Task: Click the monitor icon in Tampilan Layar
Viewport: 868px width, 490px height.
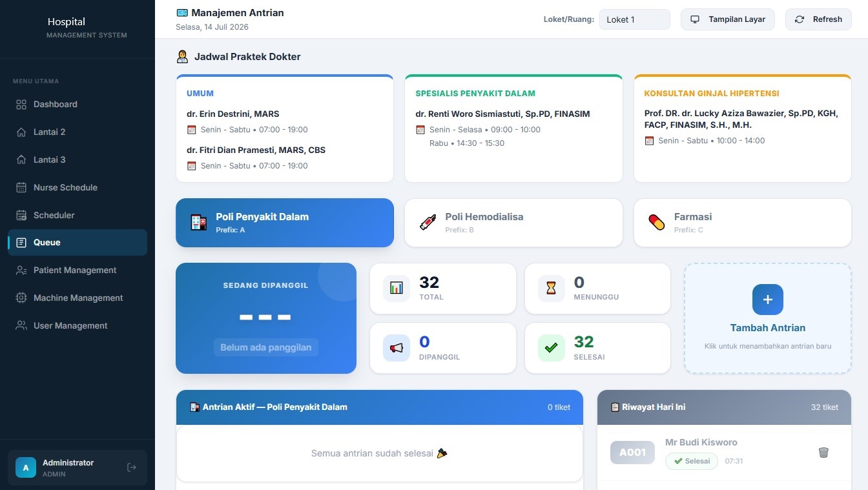Action: pos(695,19)
